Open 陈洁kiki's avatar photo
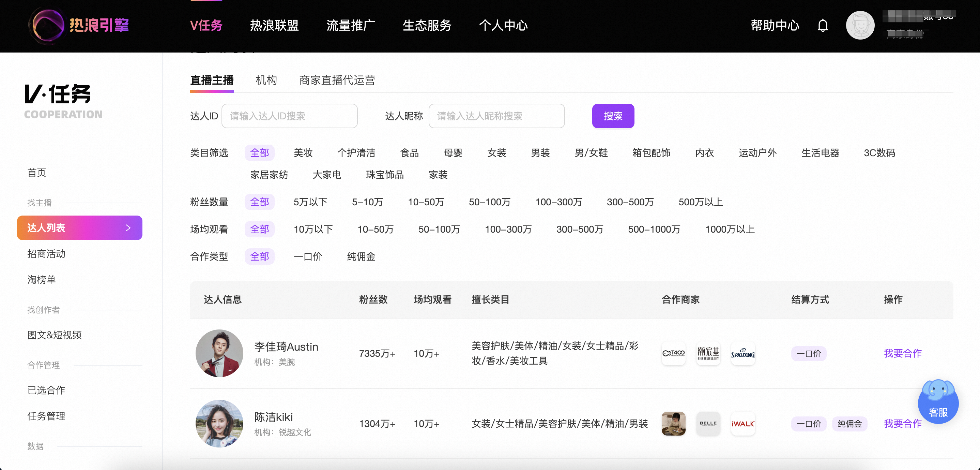 pos(219,423)
